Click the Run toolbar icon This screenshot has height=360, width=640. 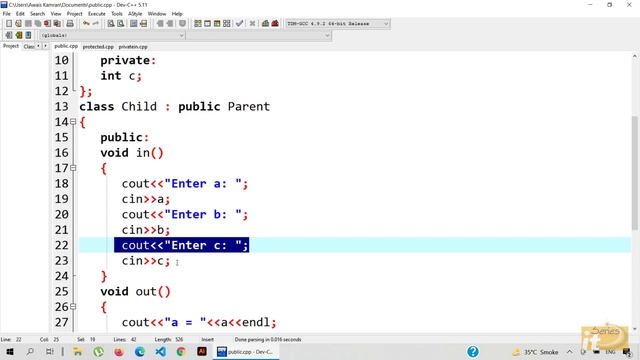(207, 24)
